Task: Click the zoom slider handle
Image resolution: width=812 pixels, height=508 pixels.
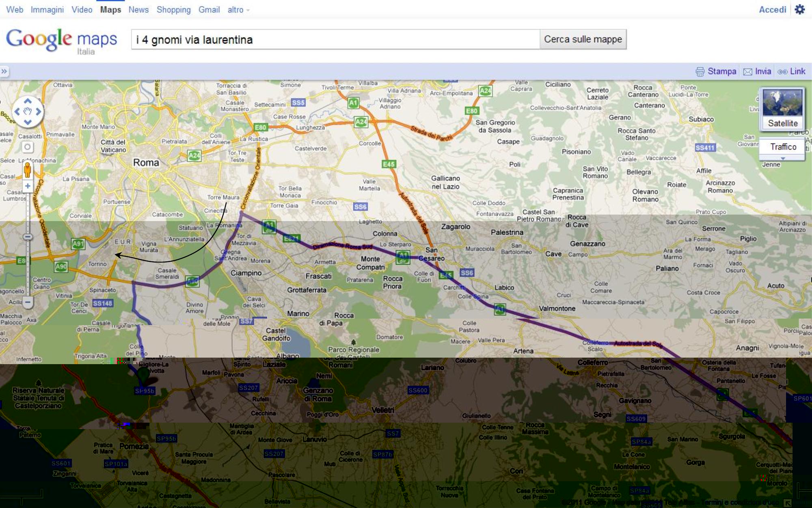Action: pos(28,237)
